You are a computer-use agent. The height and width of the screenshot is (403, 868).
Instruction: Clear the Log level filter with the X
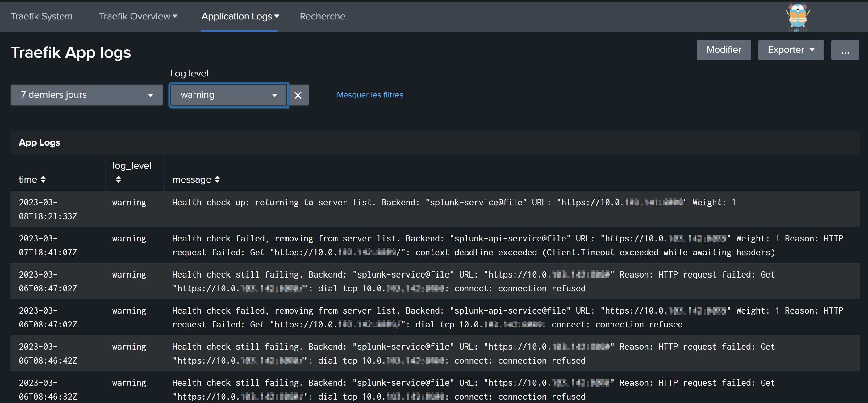pos(298,95)
